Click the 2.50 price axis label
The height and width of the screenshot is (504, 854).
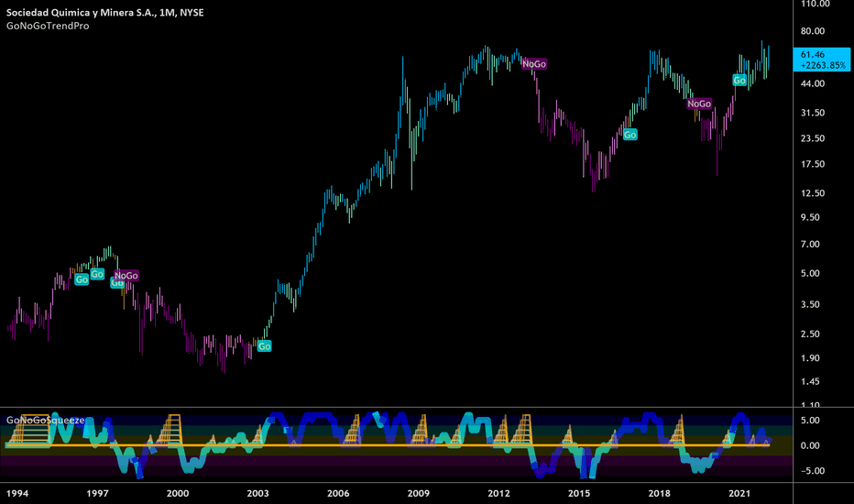810,334
